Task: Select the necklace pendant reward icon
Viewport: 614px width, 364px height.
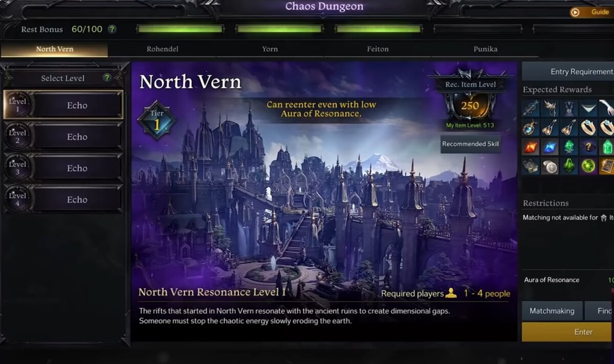Action: point(531,127)
